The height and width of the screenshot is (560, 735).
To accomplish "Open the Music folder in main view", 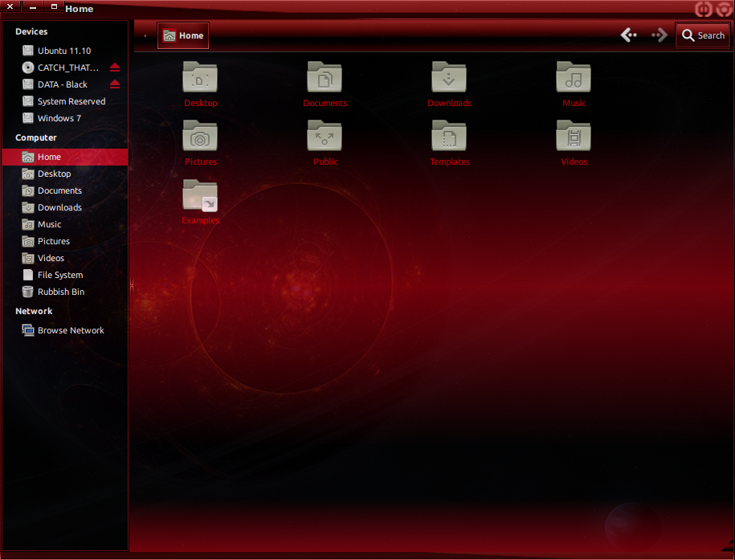I will 574,77.
